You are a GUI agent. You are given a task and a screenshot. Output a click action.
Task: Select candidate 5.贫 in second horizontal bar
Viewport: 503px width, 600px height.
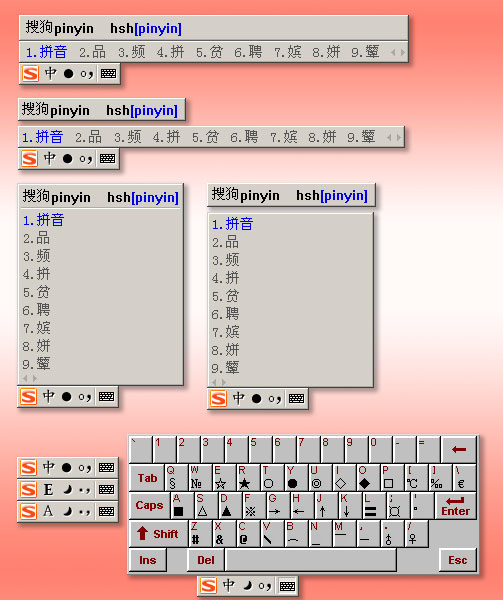point(205,137)
